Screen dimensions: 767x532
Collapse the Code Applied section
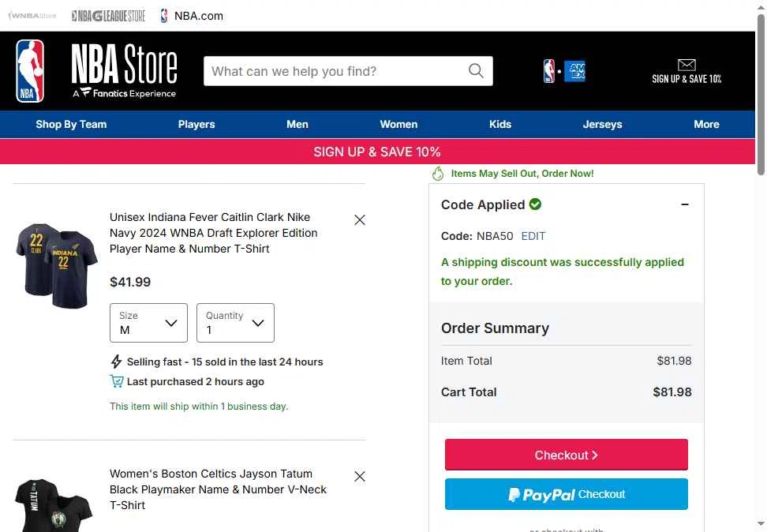click(x=685, y=204)
